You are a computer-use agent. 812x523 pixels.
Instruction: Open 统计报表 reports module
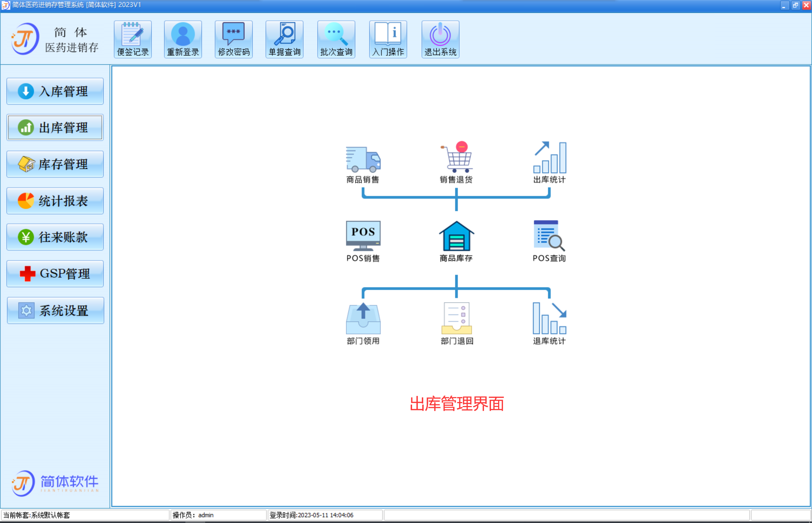click(x=55, y=201)
